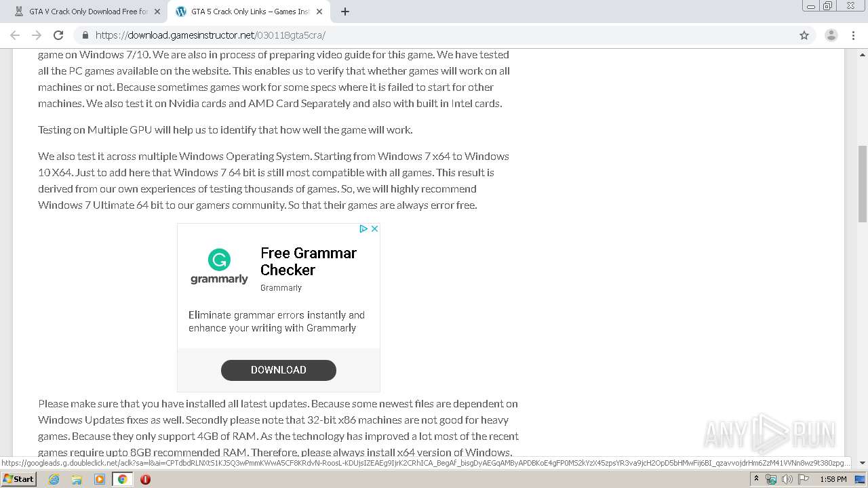This screenshot has height=488, width=868.
Task: Click the Chrome icon in the taskbar
Action: pyautogui.click(x=122, y=479)
